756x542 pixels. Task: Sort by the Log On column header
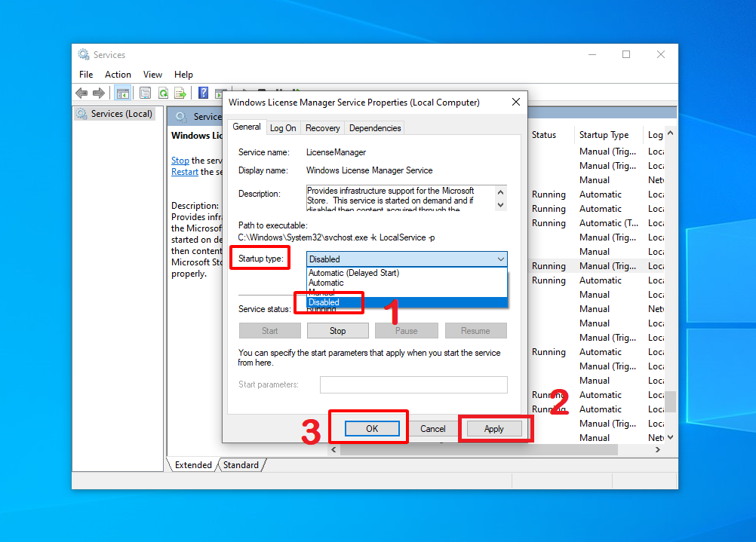point(655,135)
